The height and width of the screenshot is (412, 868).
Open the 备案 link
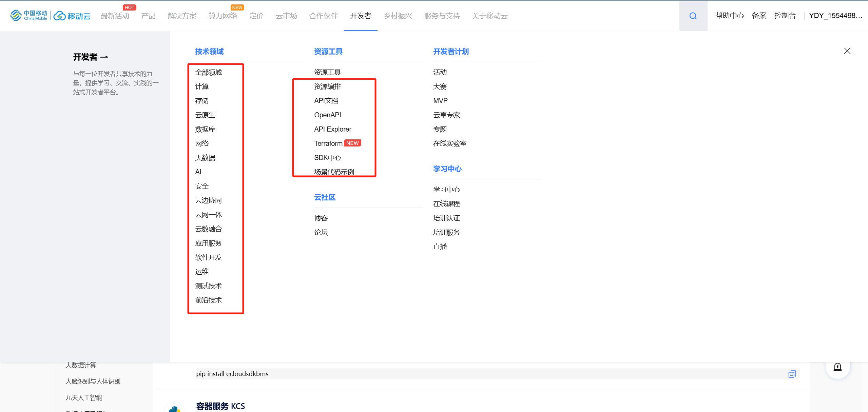(759, 16)
